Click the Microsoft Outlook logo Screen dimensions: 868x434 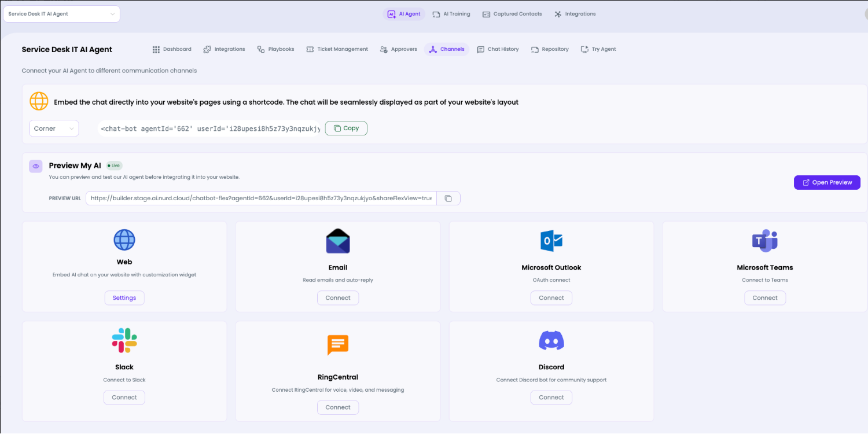click(551, 240)
